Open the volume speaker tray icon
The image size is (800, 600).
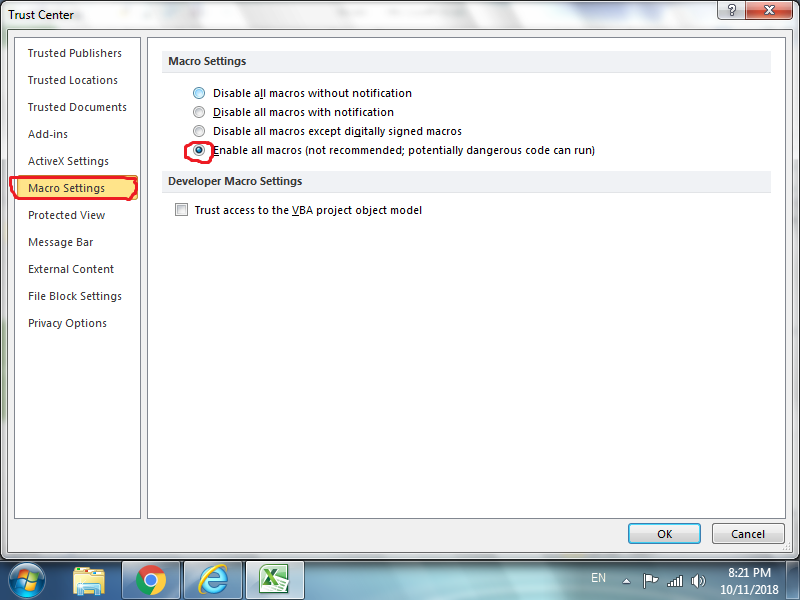(698, 581)
